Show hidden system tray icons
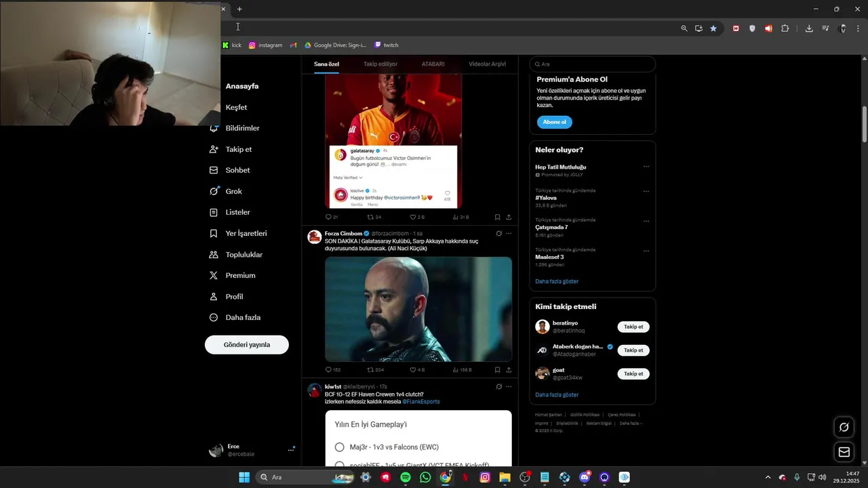 point(768,477)
